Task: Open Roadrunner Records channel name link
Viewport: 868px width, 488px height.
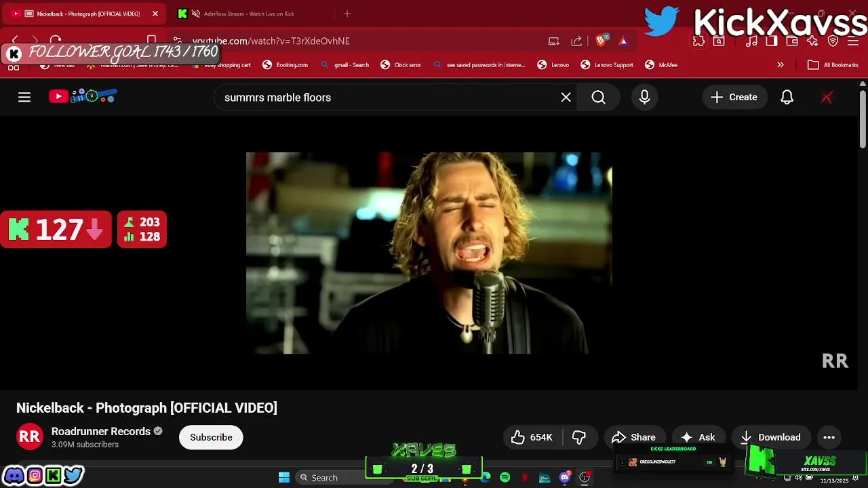Action: click(101, 431)
